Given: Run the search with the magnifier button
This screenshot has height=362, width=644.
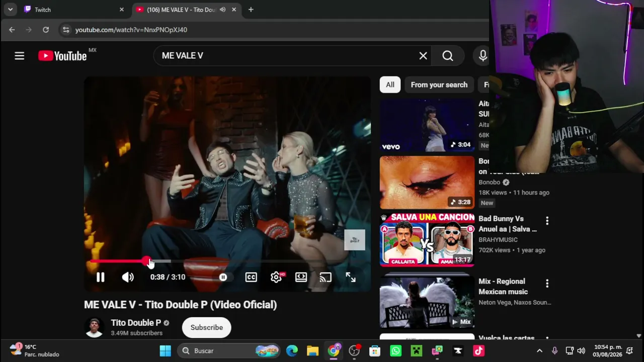Looking at the screenshot, I should pos(448,56).
